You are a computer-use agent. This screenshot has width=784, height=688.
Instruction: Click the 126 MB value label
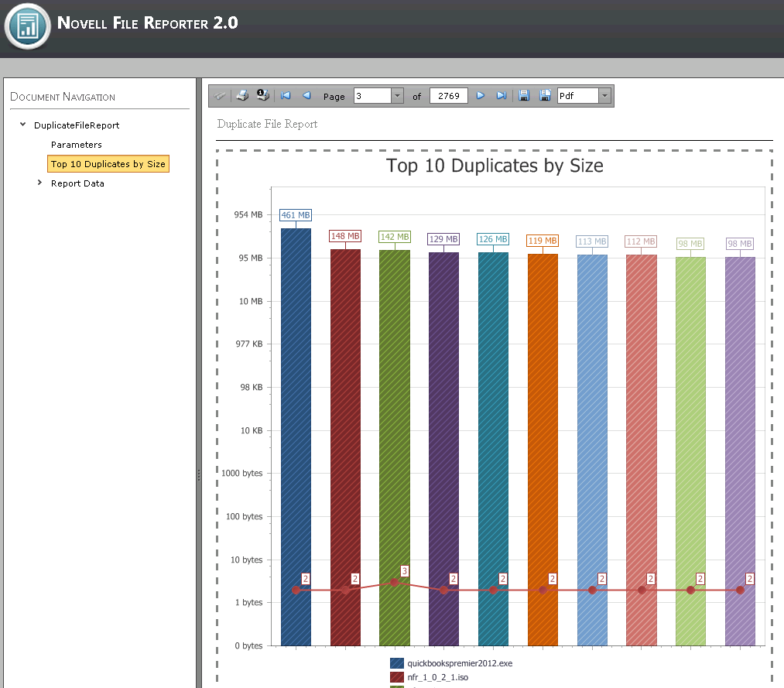(x=493, y=239)
